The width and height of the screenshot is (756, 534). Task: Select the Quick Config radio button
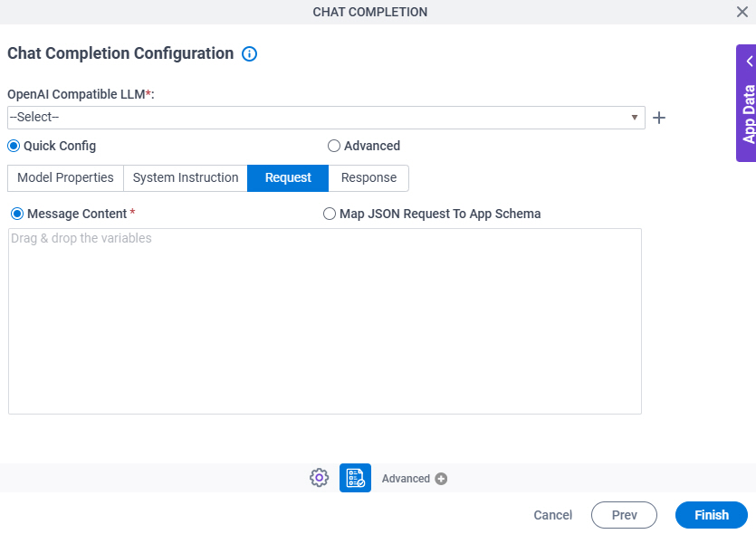coord(14,146)
